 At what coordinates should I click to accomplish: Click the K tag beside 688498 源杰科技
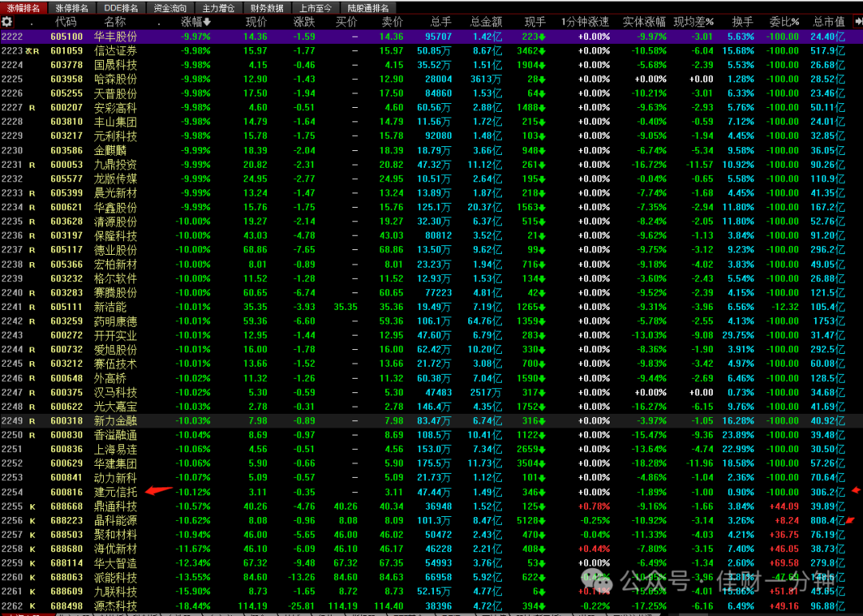pyautogui.click(x=33, y=606)
